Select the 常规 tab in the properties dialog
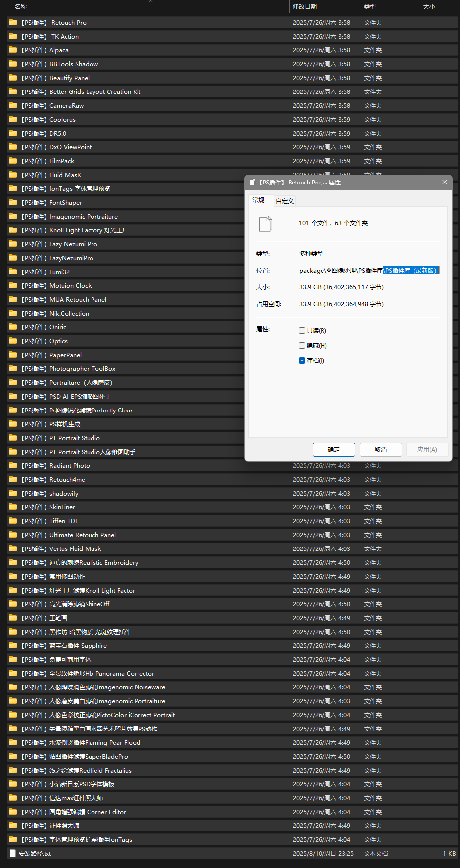Screen dimensions: 460x868 tap(258, 200)
